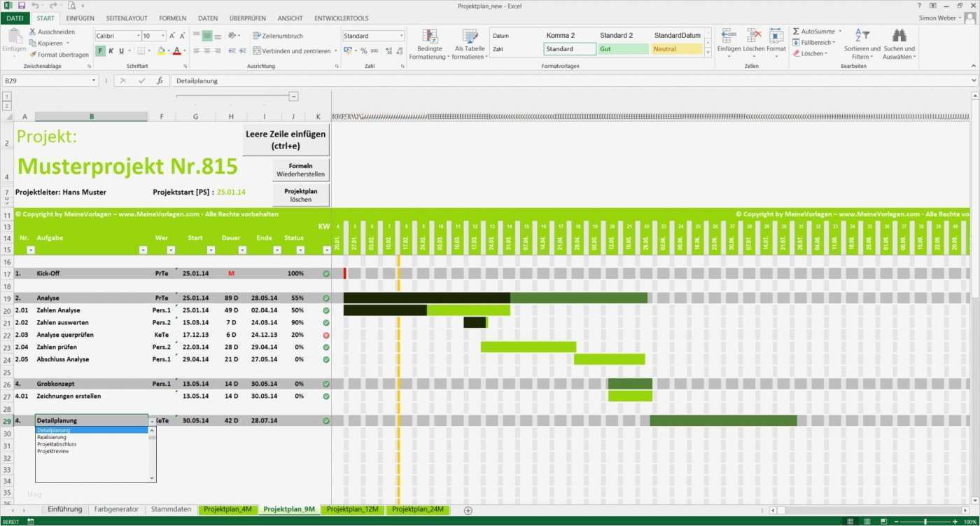Toggle underline formatting with the U button

[x=120, y=50]
